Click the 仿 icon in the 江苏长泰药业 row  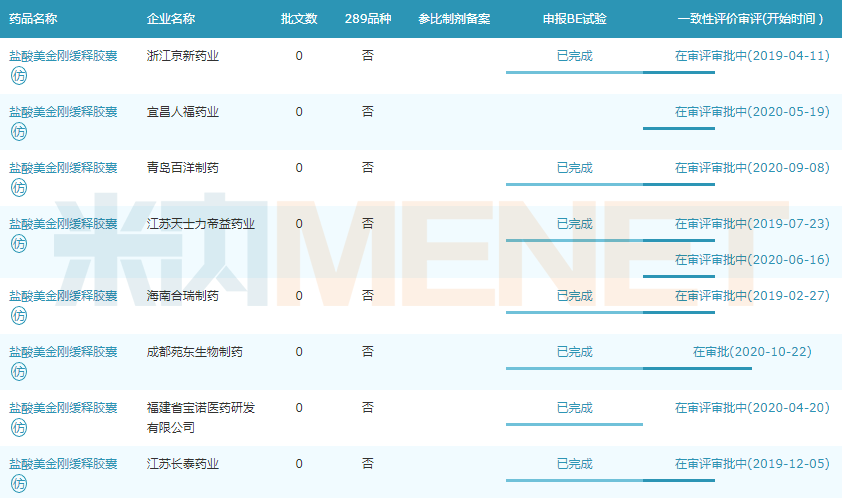[x=19, y=483]
